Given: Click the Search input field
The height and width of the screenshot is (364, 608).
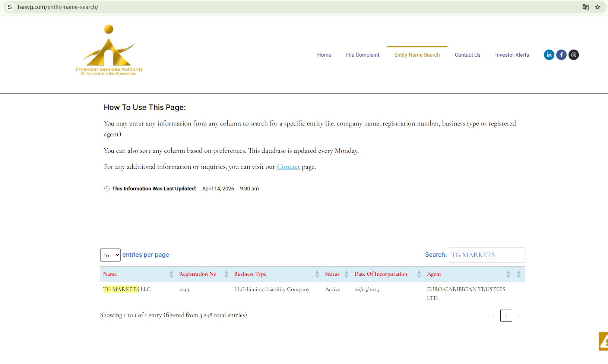Looking at the screenshot, I should point(486,255).
